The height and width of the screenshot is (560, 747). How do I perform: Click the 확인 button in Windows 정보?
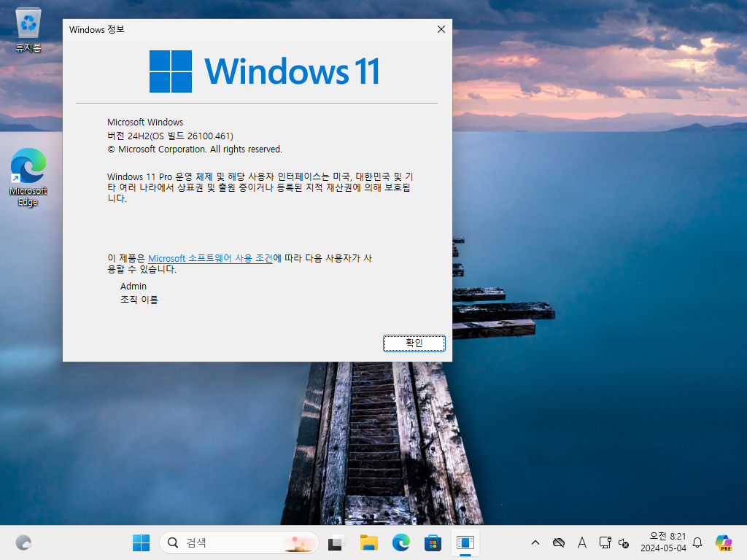pos(414,343)
